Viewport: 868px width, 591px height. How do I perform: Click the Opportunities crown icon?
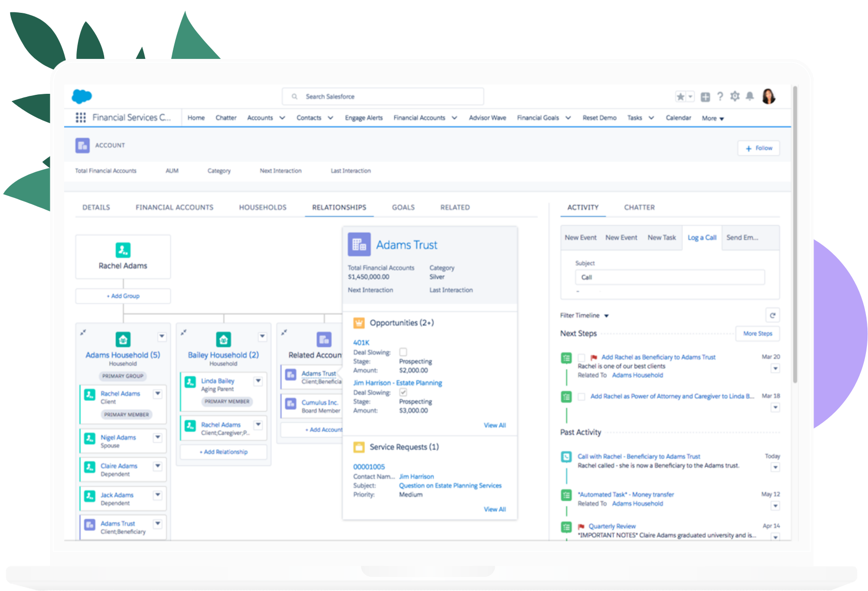[x=359, y=323]
